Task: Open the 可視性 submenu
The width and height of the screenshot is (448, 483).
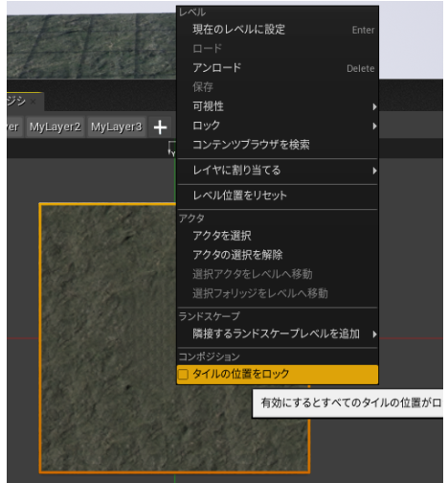Action: pyautogui.click(x=278, y=106)
